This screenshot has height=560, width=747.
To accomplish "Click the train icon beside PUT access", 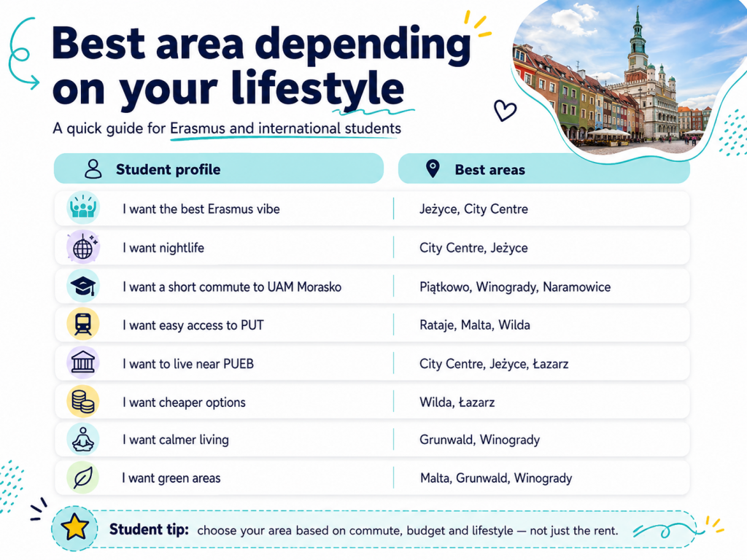I will 83,324.
